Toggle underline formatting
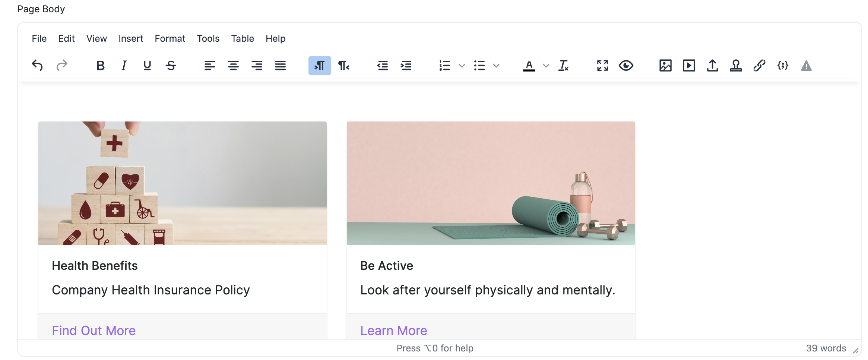 click(x=147, y=66)
